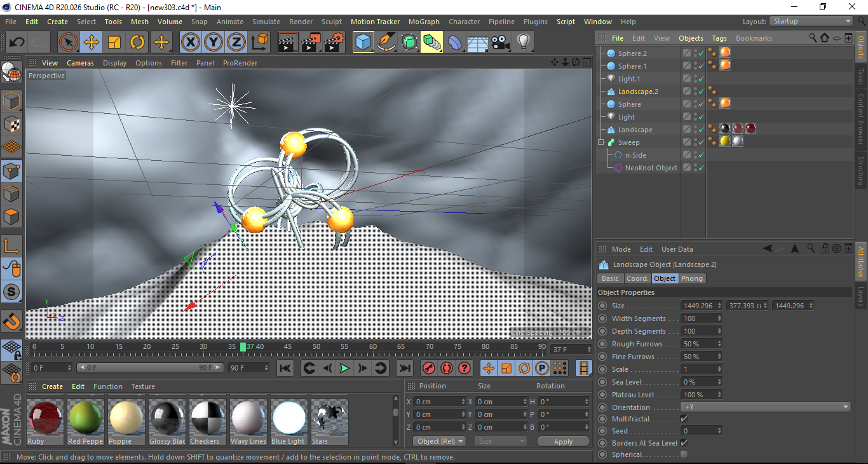Open the Character menu
Screen dimensions: 868x464
(x=465, y=22)
